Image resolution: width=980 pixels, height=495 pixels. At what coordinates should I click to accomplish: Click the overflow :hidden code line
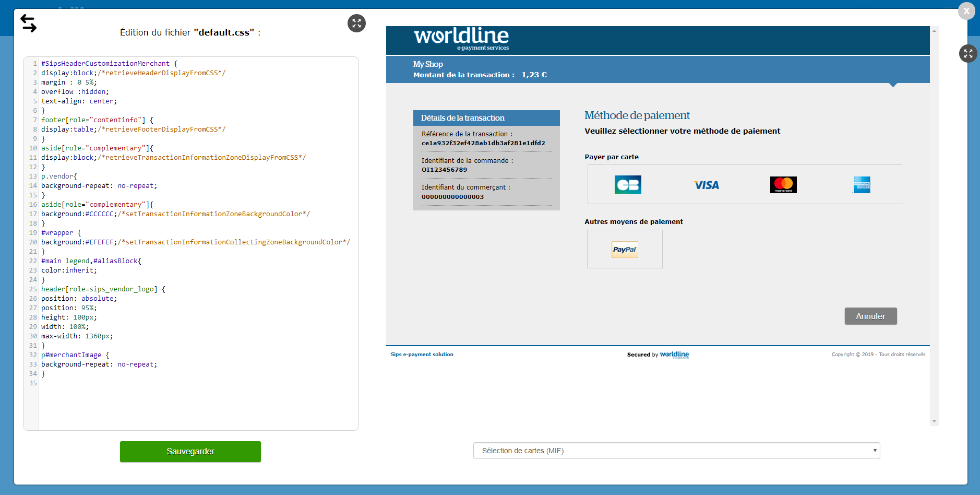(x=75, y=92)
